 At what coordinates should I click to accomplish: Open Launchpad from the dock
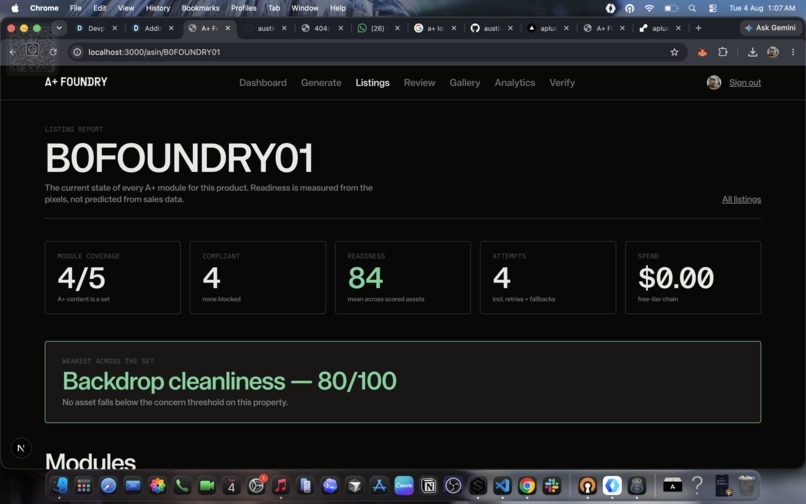coord(84,485)
